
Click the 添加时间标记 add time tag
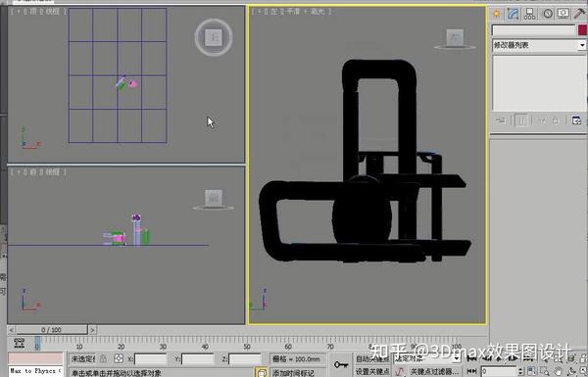point(293,373)
